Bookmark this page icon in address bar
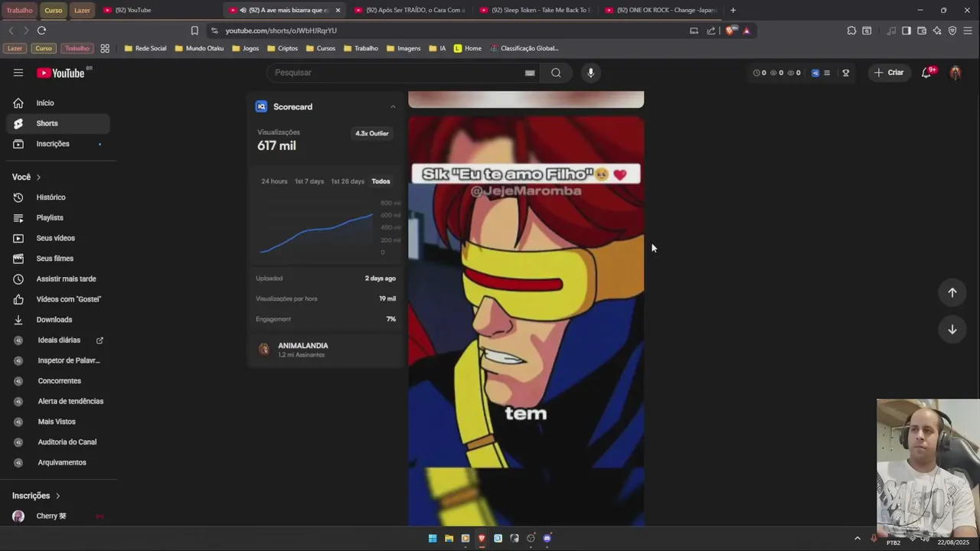The image size is (980, 551). tap(194, 31)
